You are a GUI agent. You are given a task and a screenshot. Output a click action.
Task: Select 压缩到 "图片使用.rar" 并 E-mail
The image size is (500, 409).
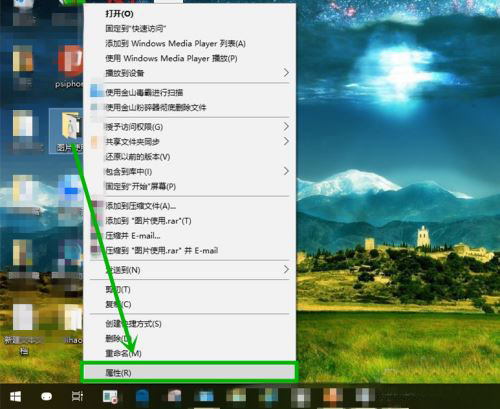pyautogui.click(x=162, y=250)
